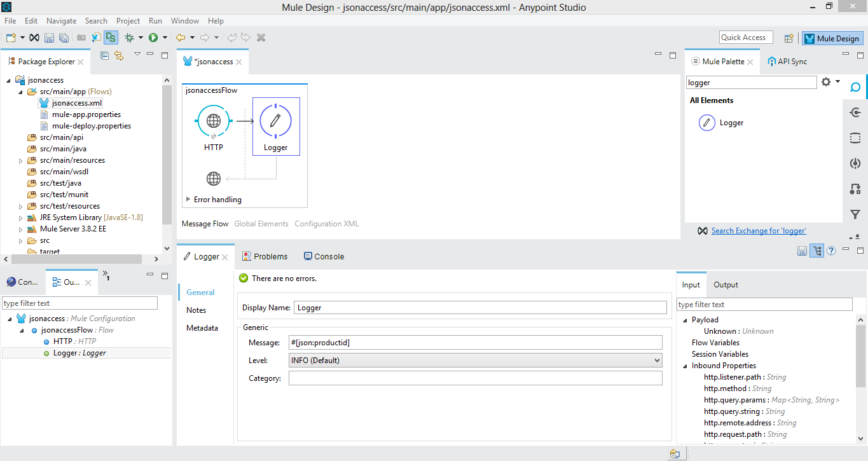
Task: Select the Scopes category icon in palette
Action: (x=855, y=138)
